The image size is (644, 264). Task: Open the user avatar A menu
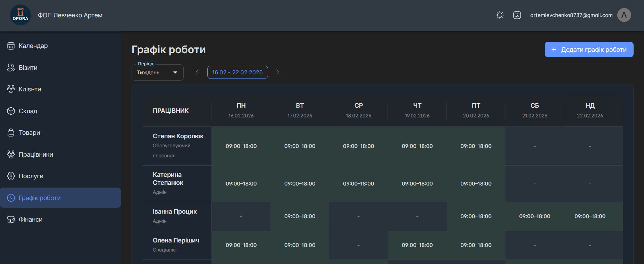tap(624, 15)
